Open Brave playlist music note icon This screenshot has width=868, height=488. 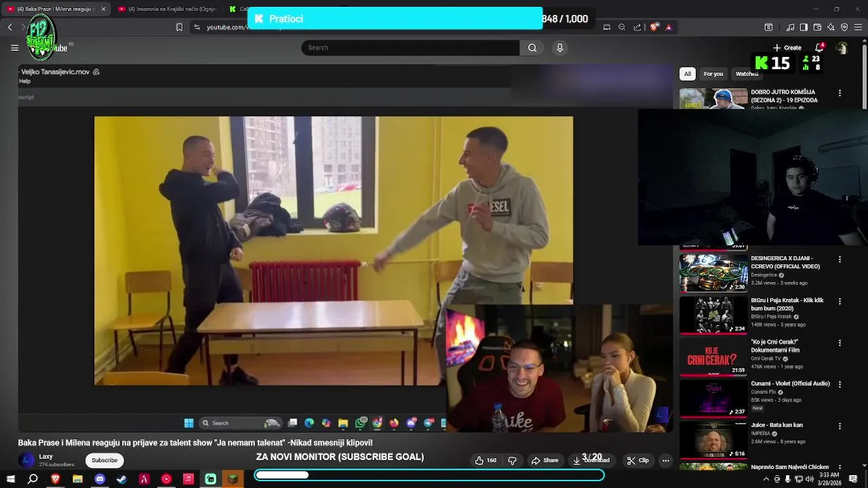[x=790, y=27]
